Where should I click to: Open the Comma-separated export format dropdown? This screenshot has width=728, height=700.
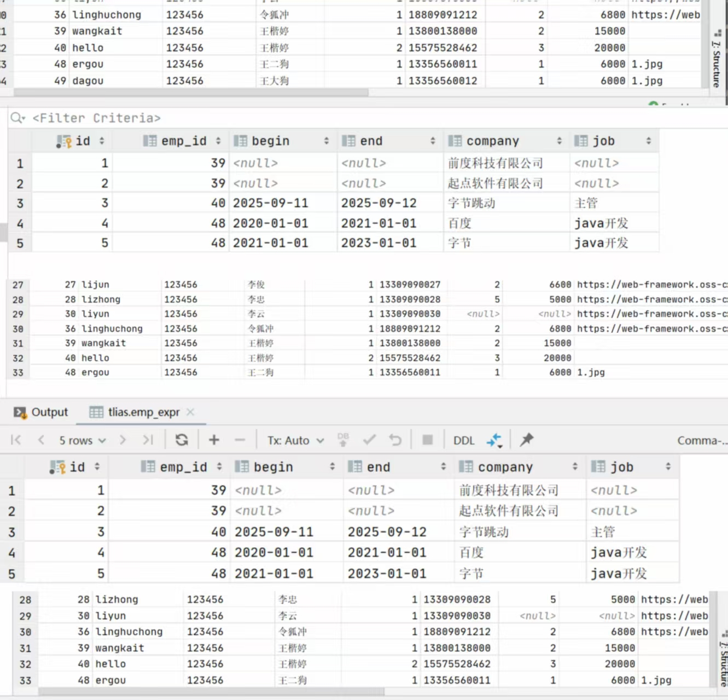pyautogui.click(x=702, y=441)
